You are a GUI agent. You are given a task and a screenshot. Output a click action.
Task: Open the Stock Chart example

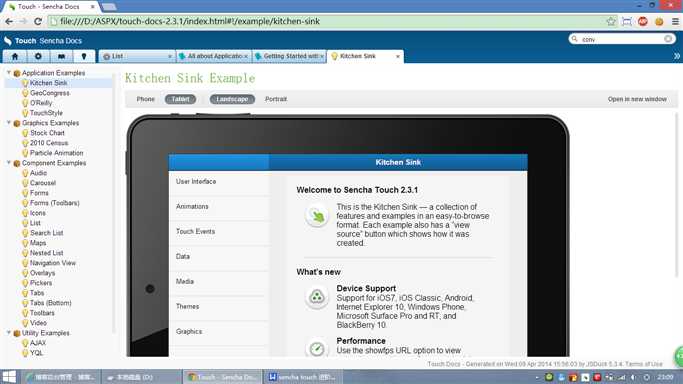(47, 133)
